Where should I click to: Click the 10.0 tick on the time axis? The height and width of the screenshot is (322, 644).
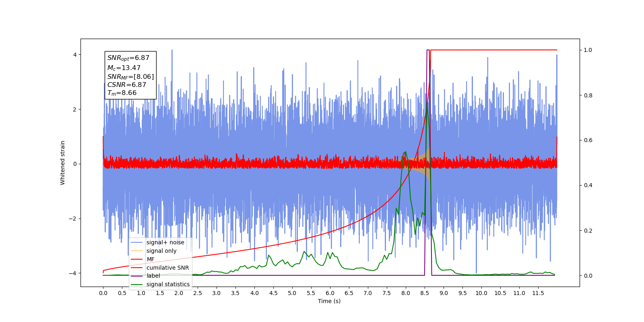pos(481,293)
